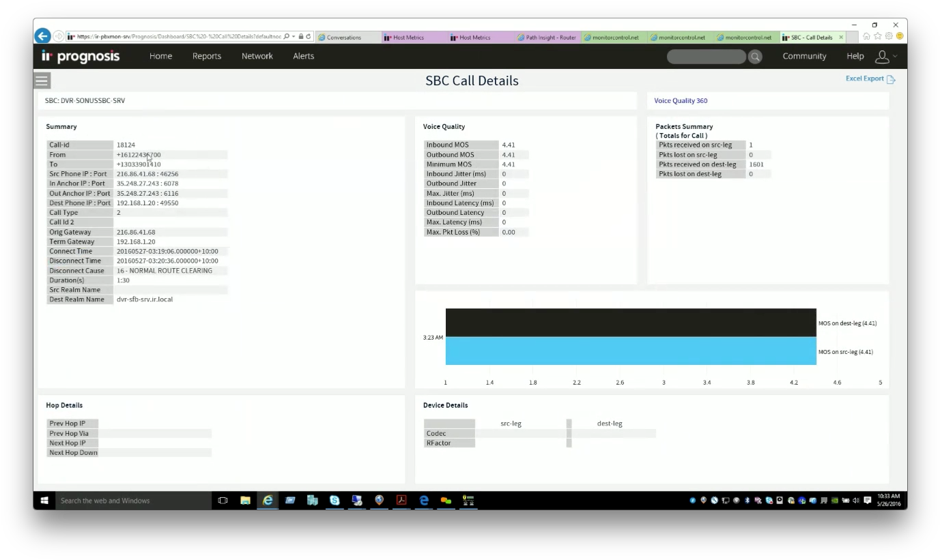The image size is (940, 560).
Task: Open the user profile icon
Action: tap(882, 57)
